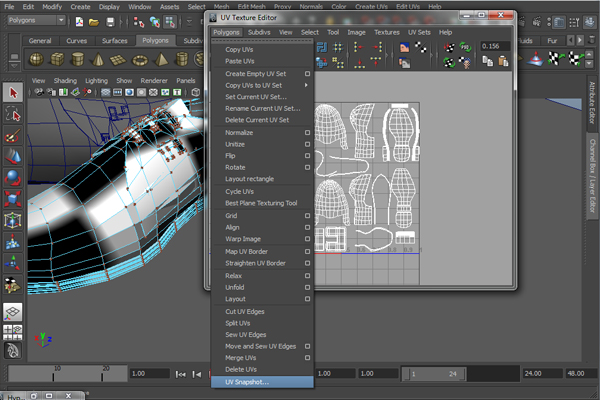Open options box for Flip
The width and height of the screenshot is (600, 400).
tap(307, 156)
